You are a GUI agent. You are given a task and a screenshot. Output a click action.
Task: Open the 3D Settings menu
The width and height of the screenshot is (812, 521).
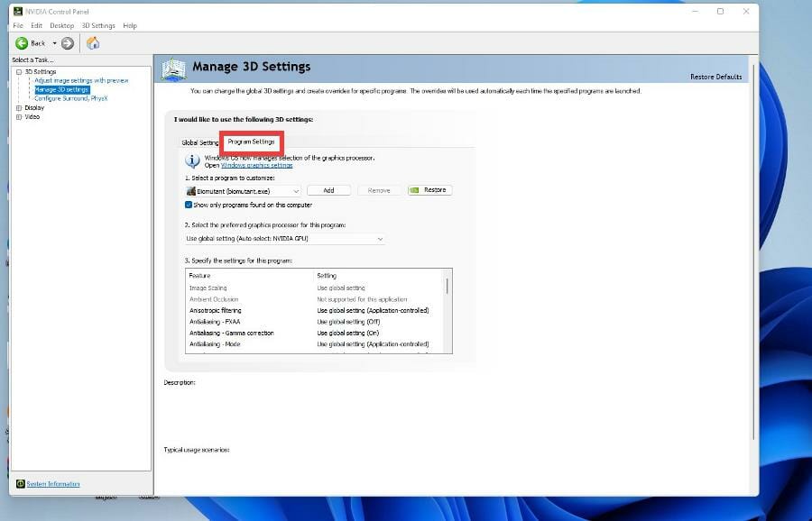(x=98, y=25)
